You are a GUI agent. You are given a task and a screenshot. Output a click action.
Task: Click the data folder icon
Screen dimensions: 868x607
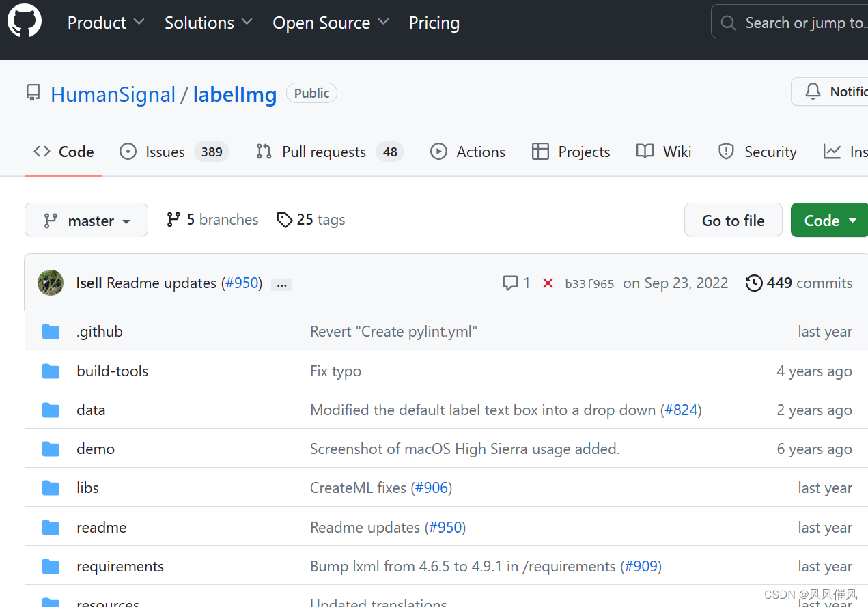tap(51, 410)
